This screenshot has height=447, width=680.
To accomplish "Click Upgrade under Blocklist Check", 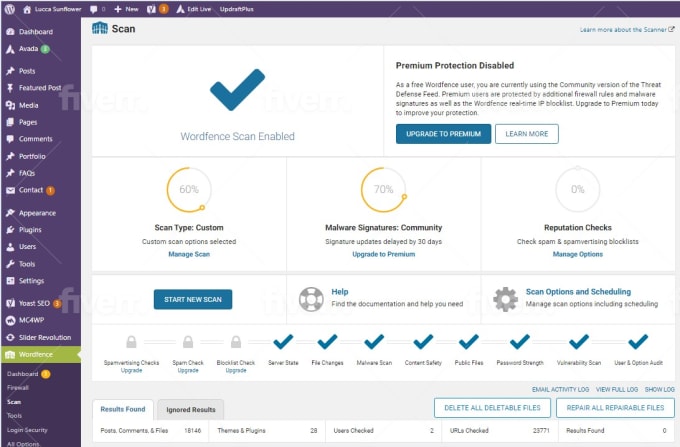I will 236,371.
